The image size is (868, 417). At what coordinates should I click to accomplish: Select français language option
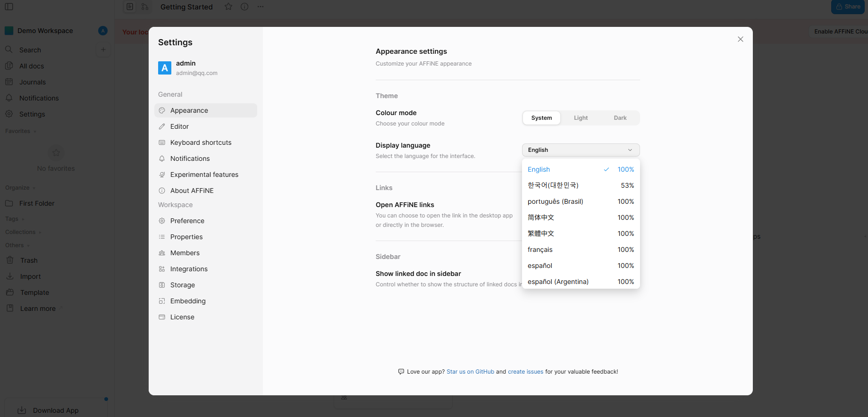coord(581,250)
